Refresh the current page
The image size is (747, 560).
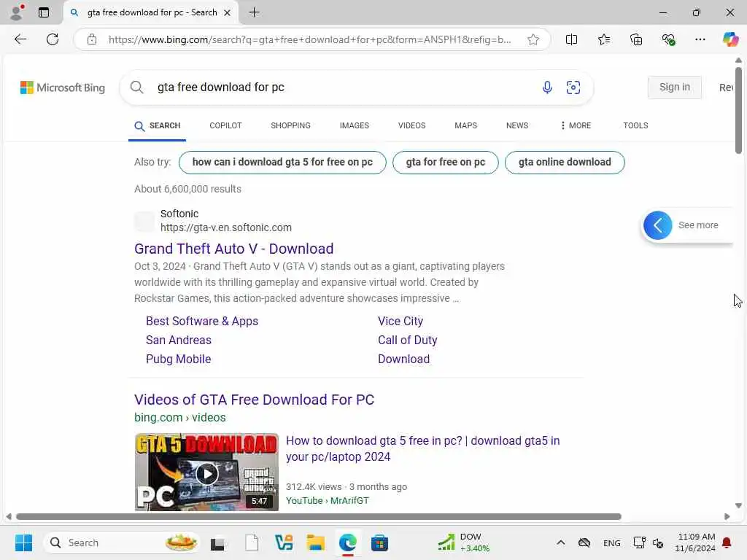coord(53,39)
